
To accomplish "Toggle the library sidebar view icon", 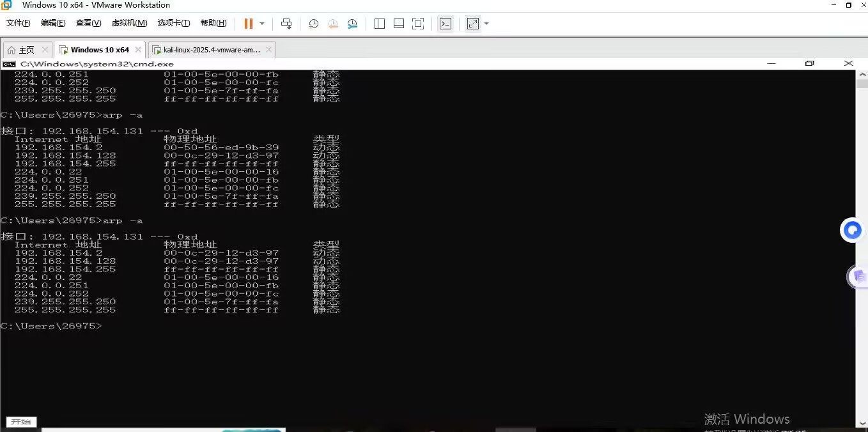I will (x=380, y=24).
